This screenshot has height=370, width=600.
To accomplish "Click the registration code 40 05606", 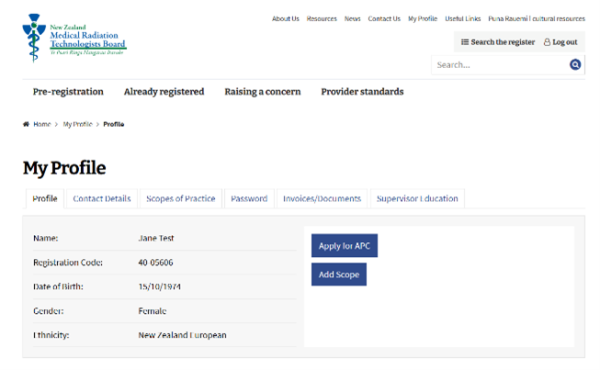I will point(156,262).
